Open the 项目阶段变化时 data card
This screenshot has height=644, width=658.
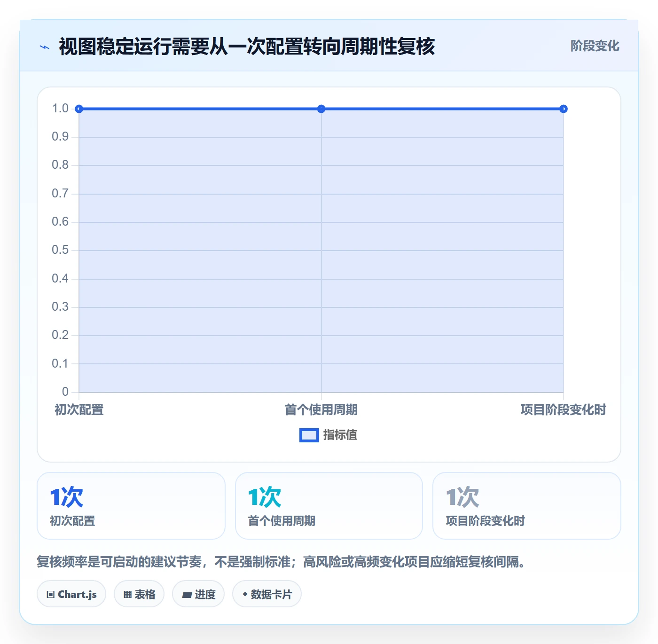coord(527,506)
